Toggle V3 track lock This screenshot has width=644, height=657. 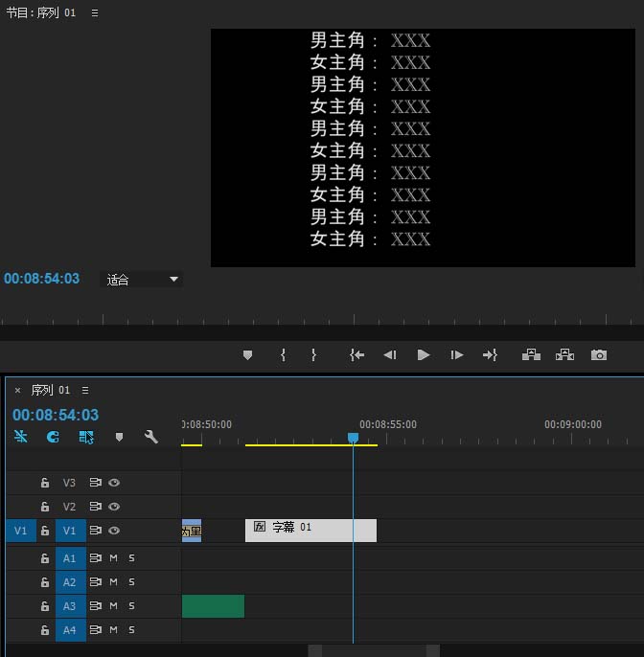click(45, 483)
